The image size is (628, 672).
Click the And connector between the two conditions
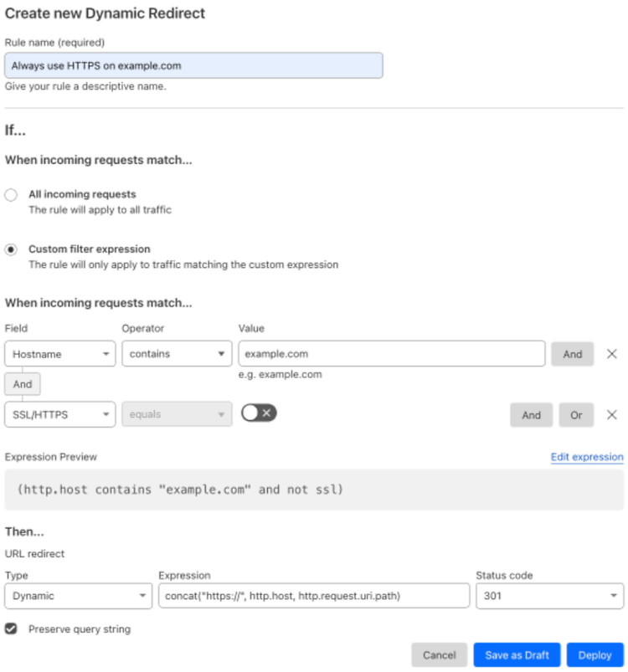[22, 383]
